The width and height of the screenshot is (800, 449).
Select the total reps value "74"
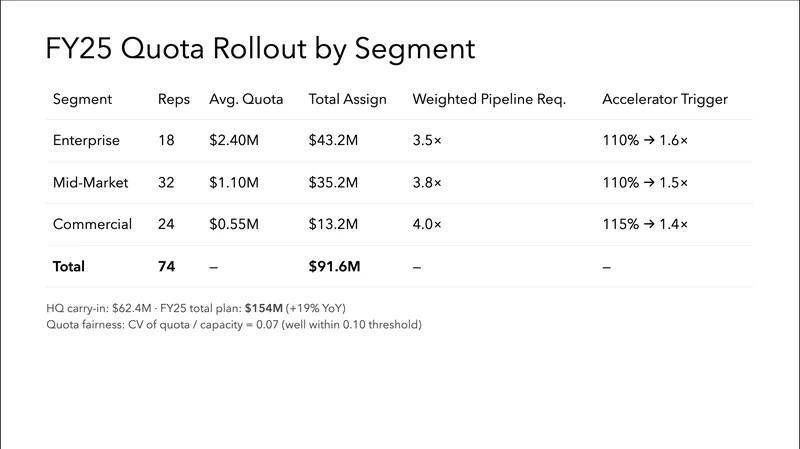[x=166, y=267]
